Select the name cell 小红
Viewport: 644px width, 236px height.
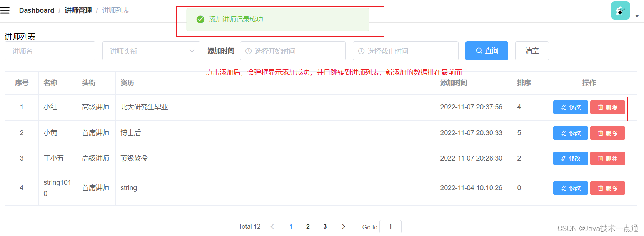coord(50,107)
